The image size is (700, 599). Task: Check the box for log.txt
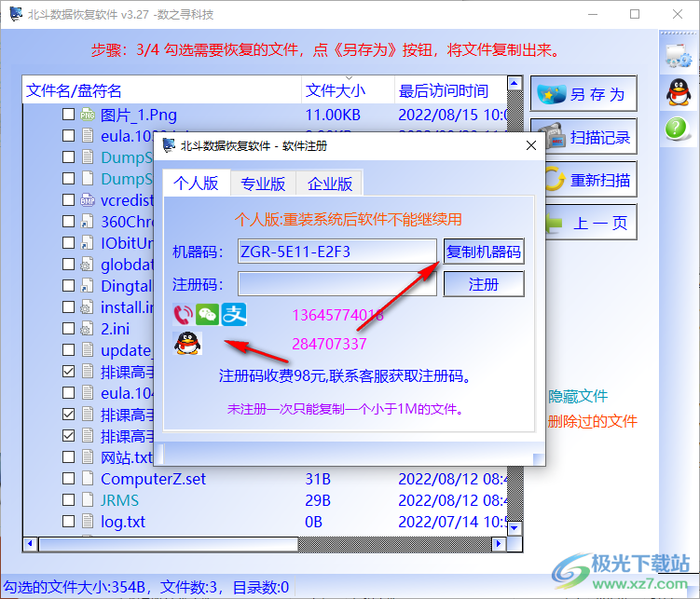click(68, 522)
